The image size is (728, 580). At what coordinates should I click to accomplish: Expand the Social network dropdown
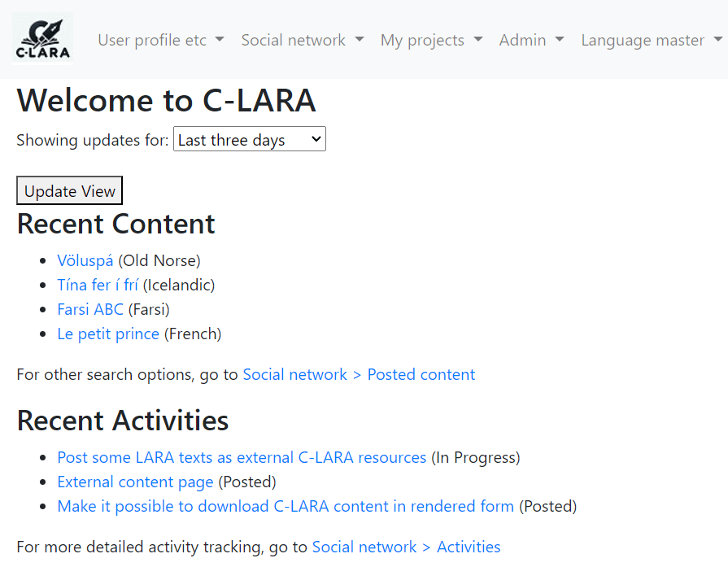click(302, 40)
